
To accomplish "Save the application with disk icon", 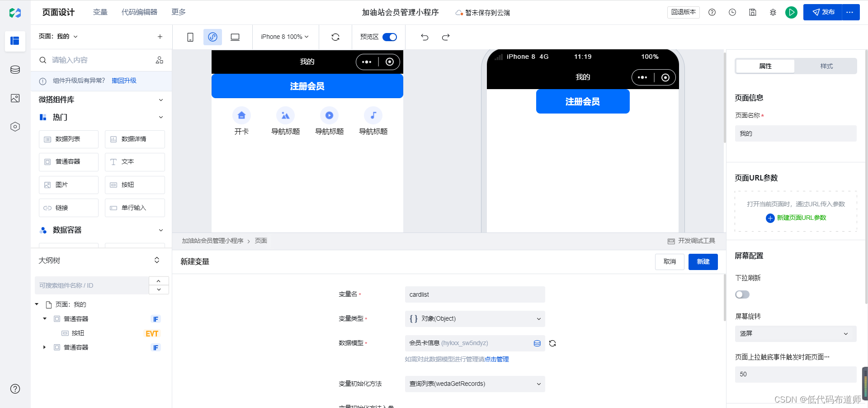I will tap(753, 12).
